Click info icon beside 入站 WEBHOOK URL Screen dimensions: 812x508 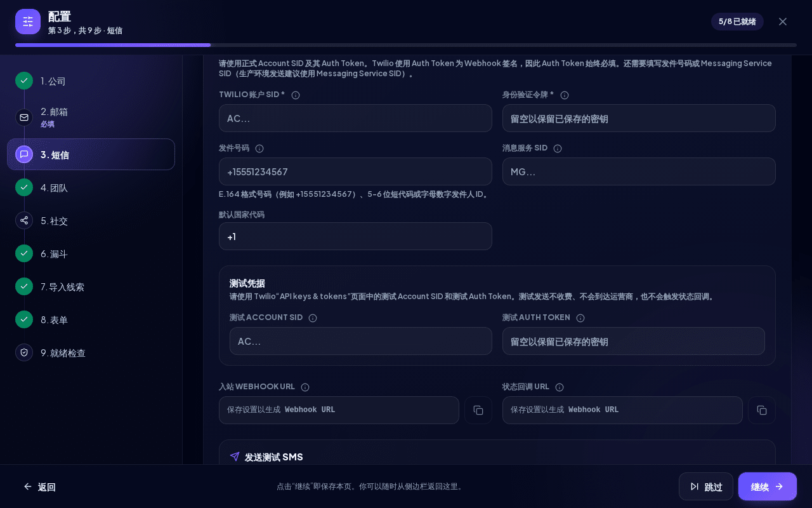point(305,387)
